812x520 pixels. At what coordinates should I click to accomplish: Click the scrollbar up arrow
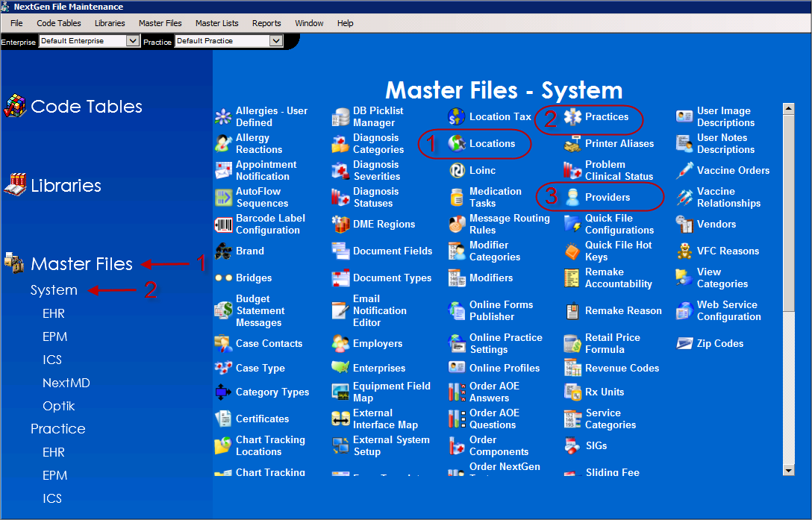pos(789,108)
